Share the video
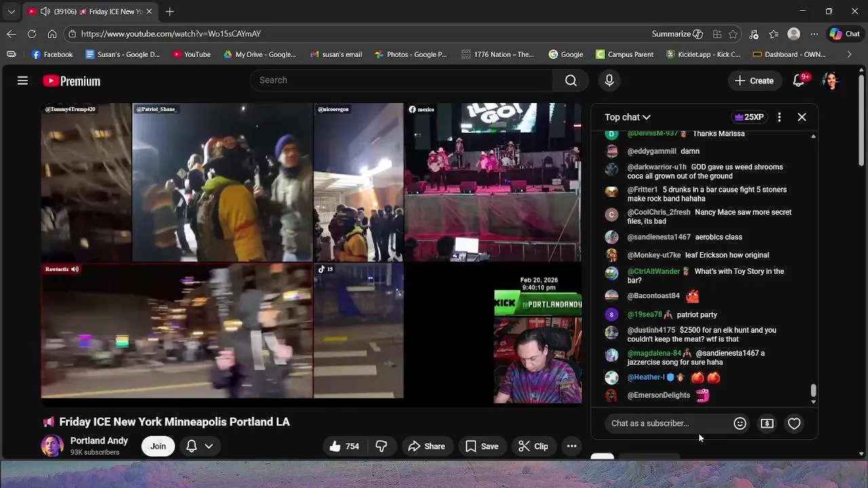 pyautogui.click(x=427, y=446)
